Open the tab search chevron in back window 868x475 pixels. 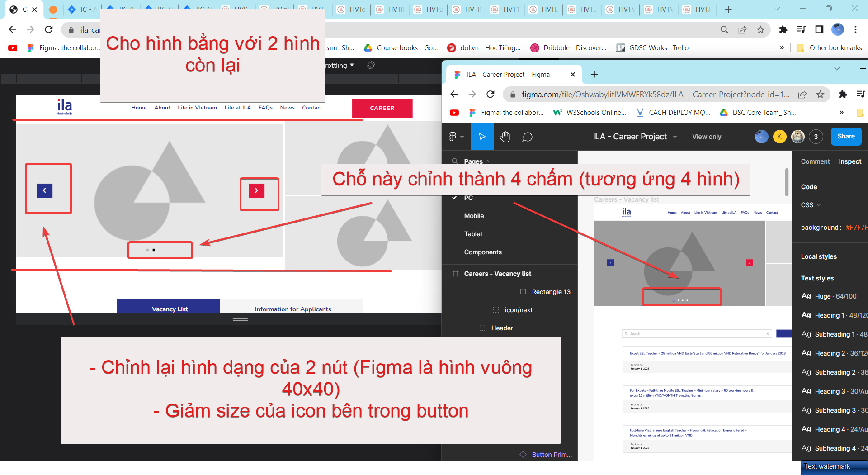[x=777, y=8]
